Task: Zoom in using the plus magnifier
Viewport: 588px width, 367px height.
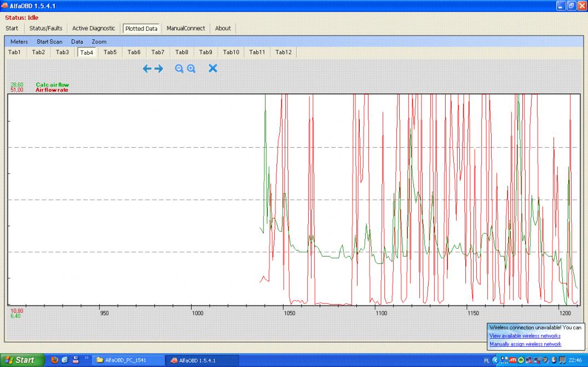Action: click(x=191, y=68)
